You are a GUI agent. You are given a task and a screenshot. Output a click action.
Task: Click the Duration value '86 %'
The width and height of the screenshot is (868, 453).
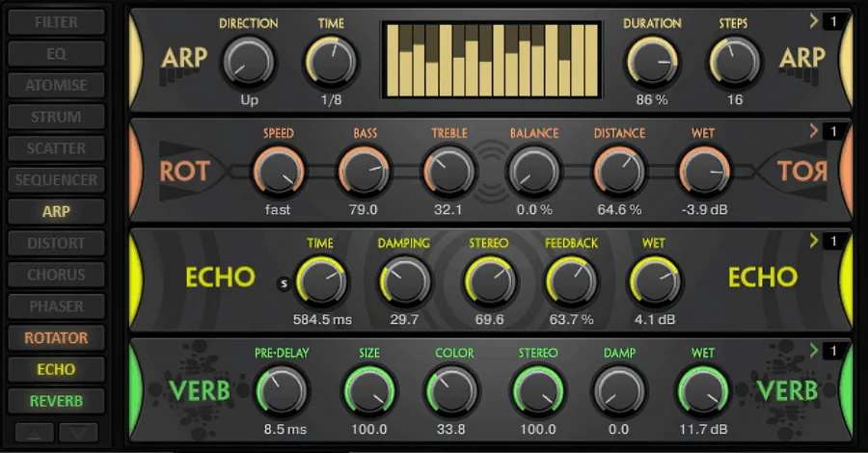[652, 100]
